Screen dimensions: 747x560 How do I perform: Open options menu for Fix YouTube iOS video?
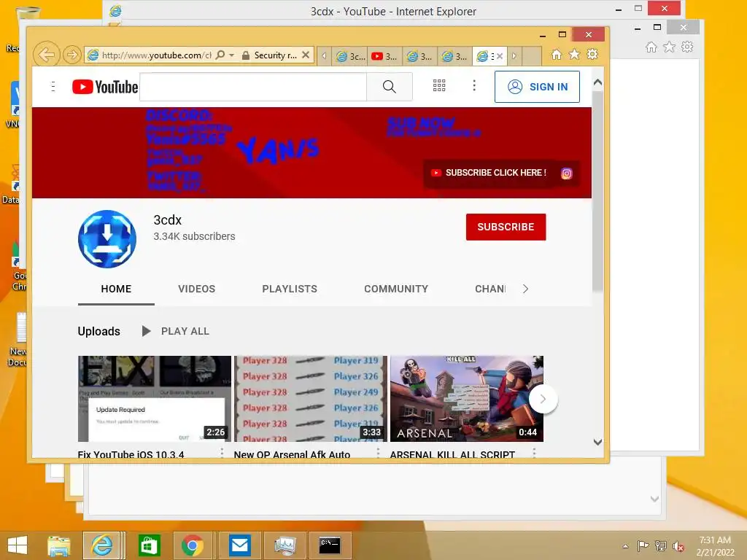click(222, 453)
